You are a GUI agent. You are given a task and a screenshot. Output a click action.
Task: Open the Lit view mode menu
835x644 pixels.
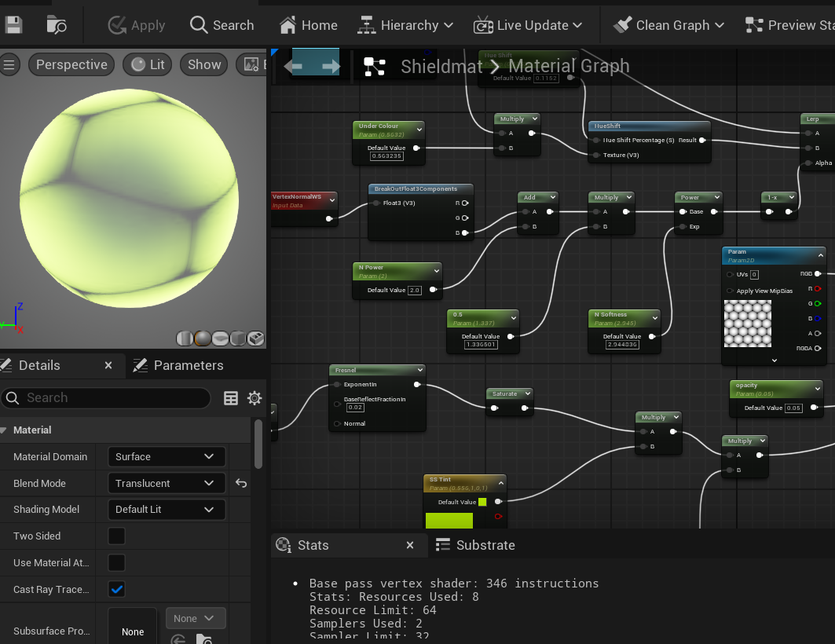[x=148, y=64]
